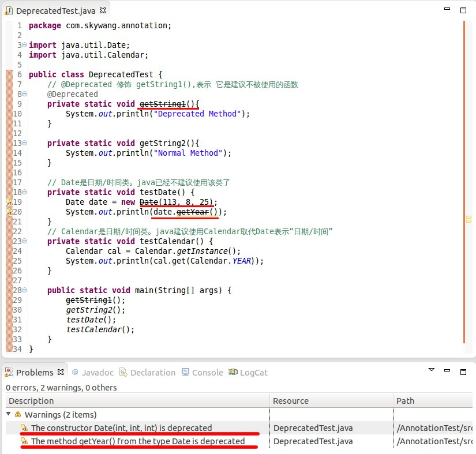Close the Problems view tab
Screen dimensions: 476x454
61,372
